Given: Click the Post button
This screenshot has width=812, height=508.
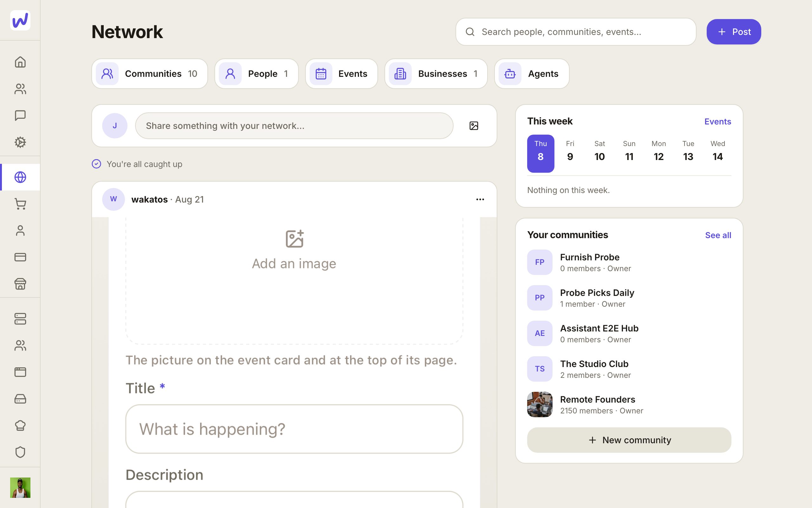Looking at the screenshot, I should (733, 31).
